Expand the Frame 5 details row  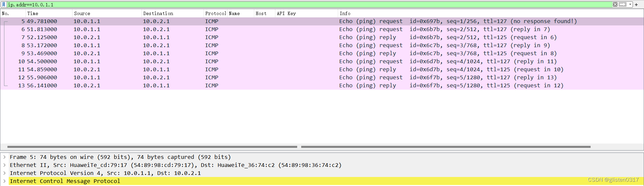coord(4,157)
